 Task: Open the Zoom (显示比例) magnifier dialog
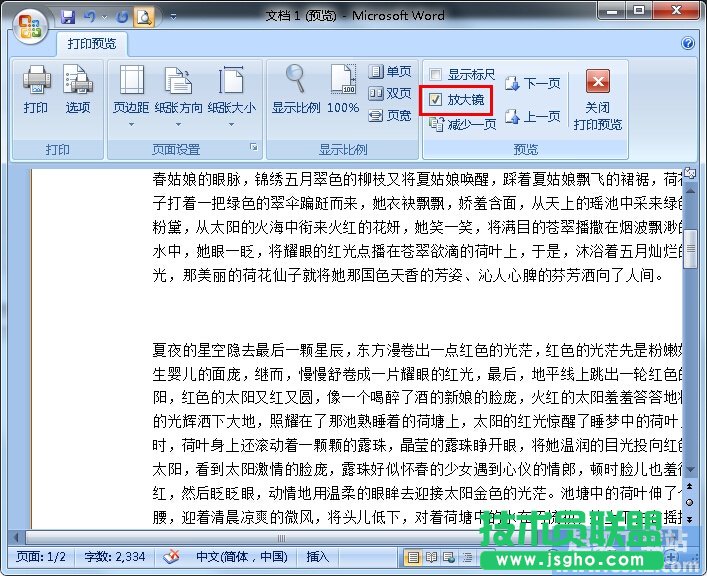point(296,89)
